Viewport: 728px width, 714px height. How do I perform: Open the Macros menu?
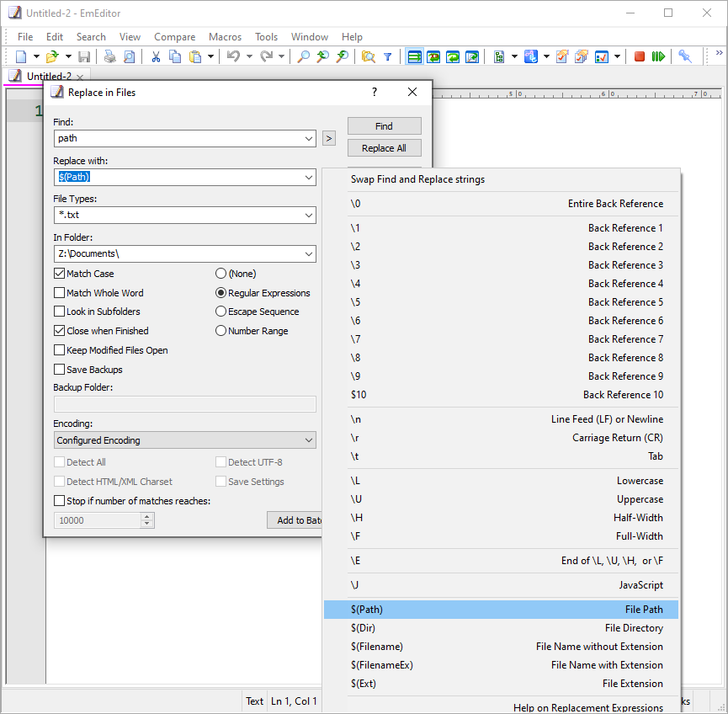click(226, 37)
